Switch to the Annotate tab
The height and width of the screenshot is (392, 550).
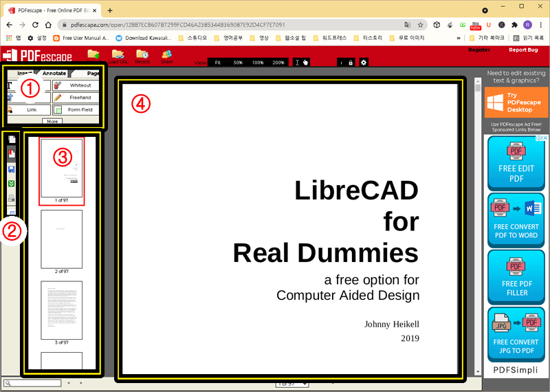pos(54,74)
